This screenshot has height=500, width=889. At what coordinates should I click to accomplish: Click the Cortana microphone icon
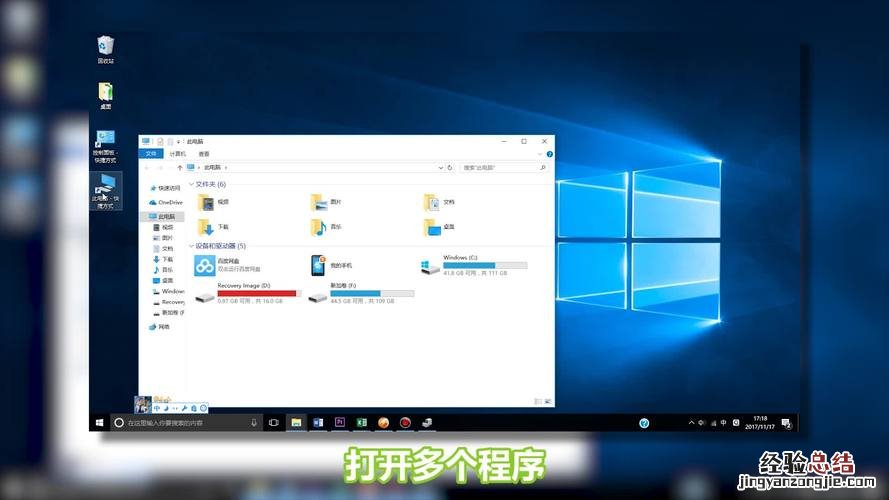pyautogui.click(x=254, y=423)
